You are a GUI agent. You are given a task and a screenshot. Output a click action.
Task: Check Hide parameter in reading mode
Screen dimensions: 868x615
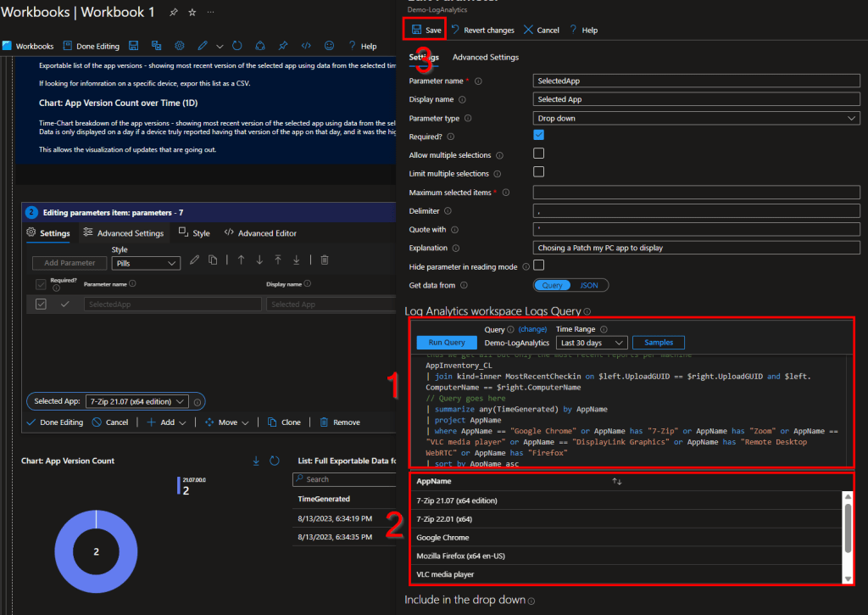tap(538, 266)
